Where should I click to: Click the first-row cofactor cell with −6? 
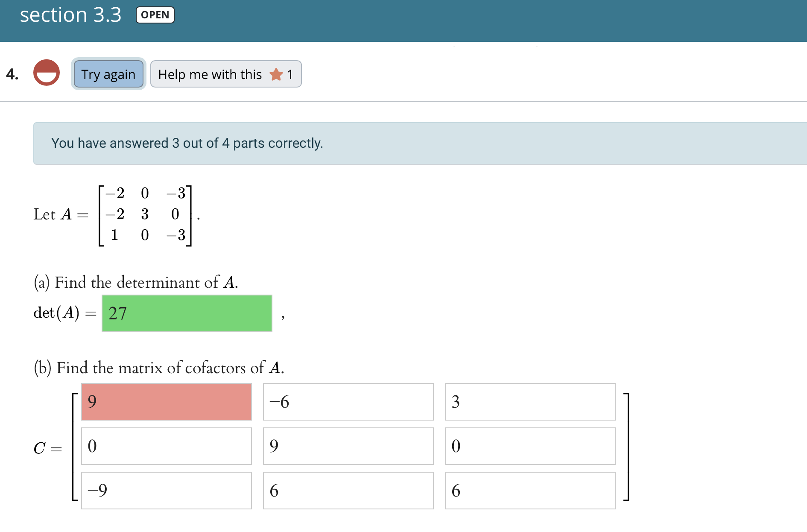click(348, 402)
